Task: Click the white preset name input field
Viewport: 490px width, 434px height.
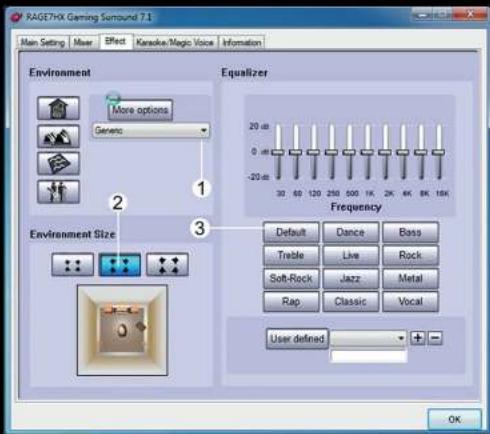Action: 368,356
